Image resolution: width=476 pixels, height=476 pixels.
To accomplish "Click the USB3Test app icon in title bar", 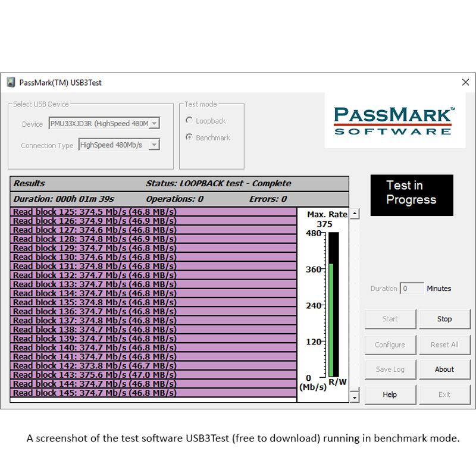I will pos(11,82).
